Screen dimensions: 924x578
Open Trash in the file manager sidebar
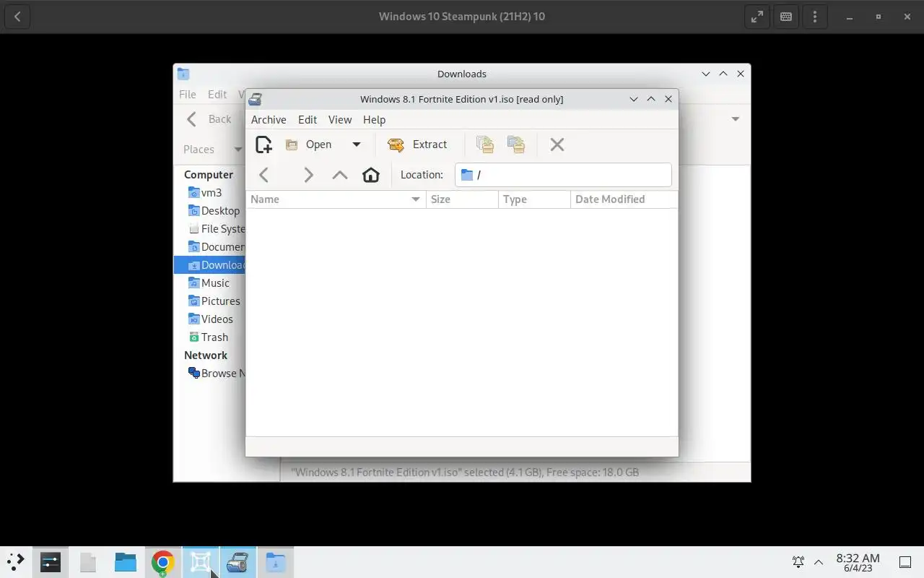(209, 337)
